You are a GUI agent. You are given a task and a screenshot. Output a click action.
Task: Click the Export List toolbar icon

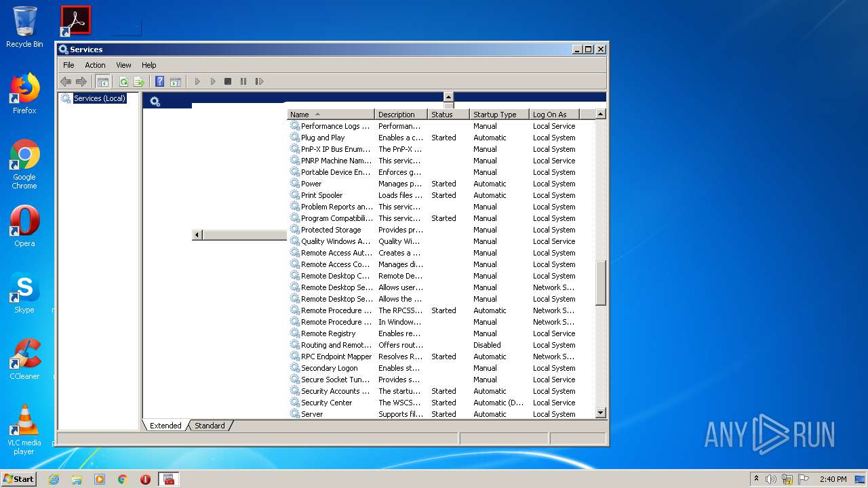click(139, 81)
